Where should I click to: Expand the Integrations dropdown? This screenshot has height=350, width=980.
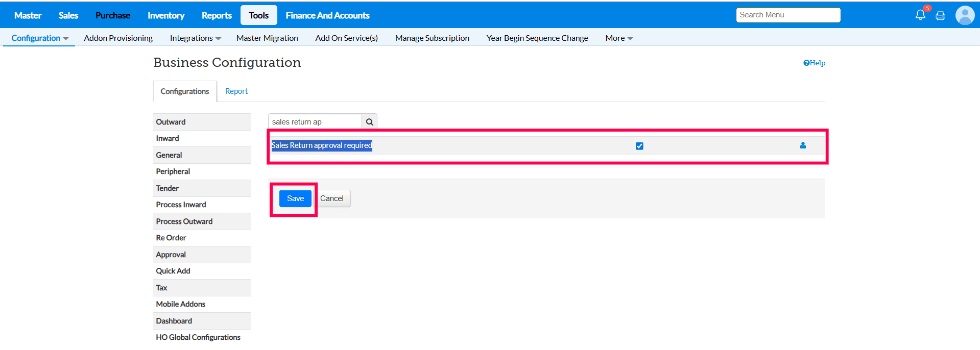click(195, 38)
